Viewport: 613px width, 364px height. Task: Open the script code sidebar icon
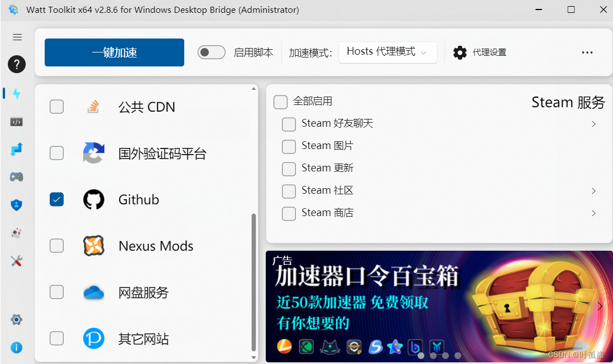click(x=16, y=122)
